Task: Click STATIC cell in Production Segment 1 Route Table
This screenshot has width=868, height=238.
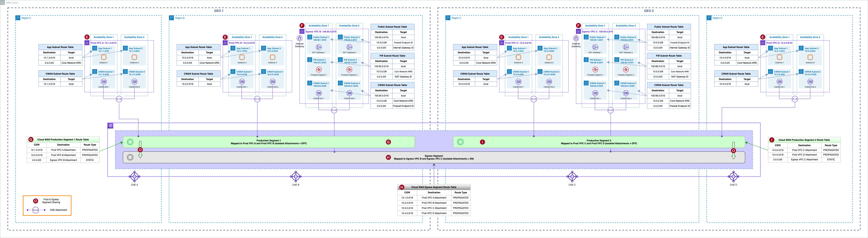Action: (90, 160)
